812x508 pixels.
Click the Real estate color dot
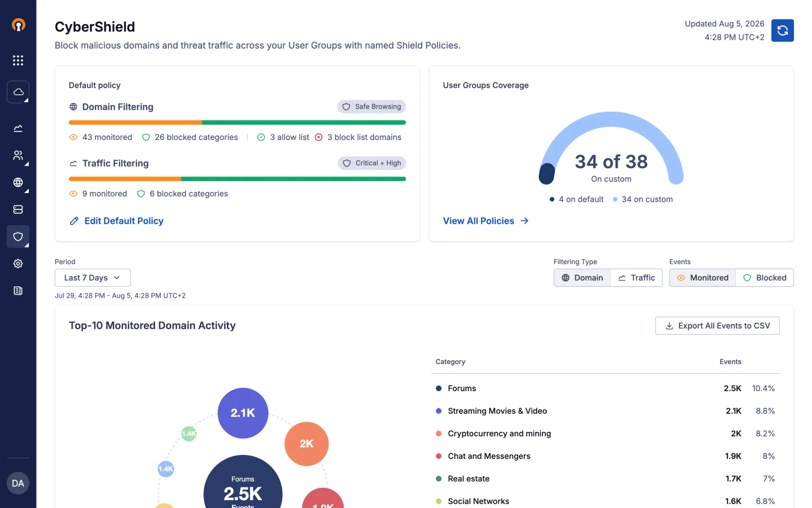tap(439, 479)
